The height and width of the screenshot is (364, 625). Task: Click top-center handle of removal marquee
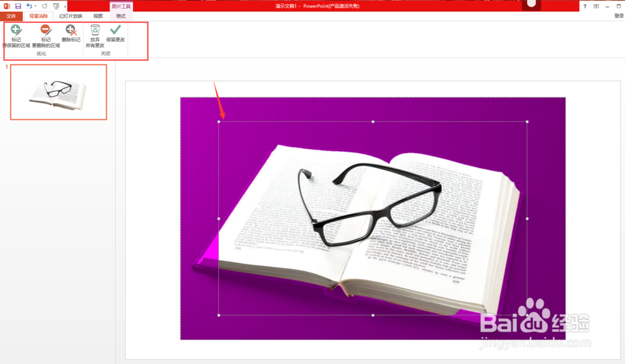tap(372, 122)
